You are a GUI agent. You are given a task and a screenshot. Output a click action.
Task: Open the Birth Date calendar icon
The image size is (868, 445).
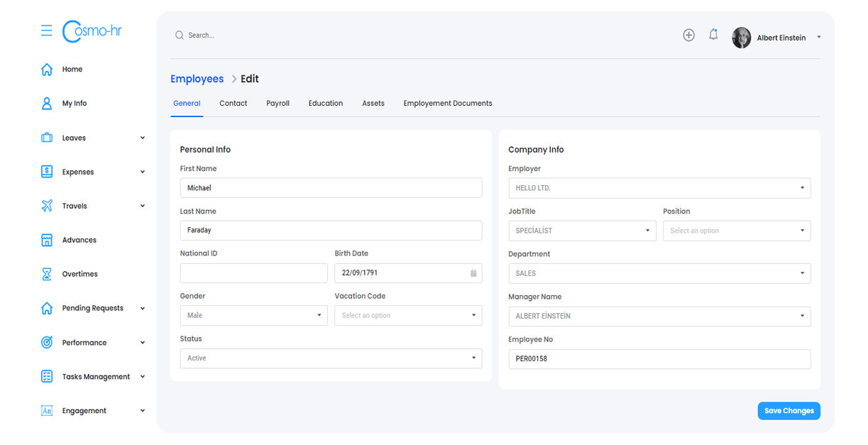[x=473, y=273]
